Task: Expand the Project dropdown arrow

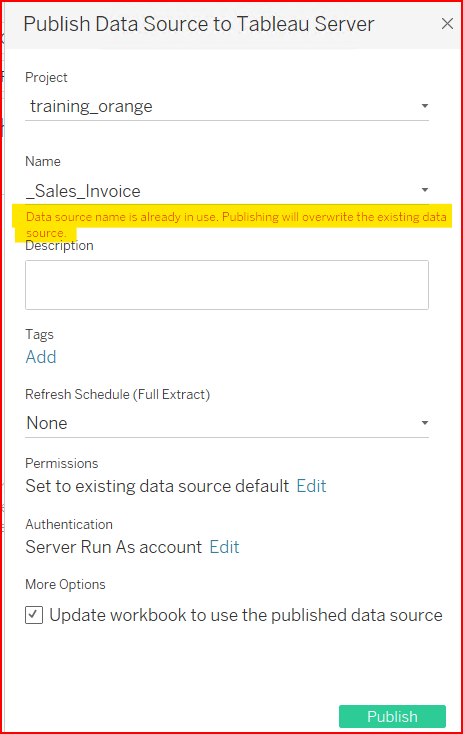Action: pyautogui.click(x=425, y=106)
